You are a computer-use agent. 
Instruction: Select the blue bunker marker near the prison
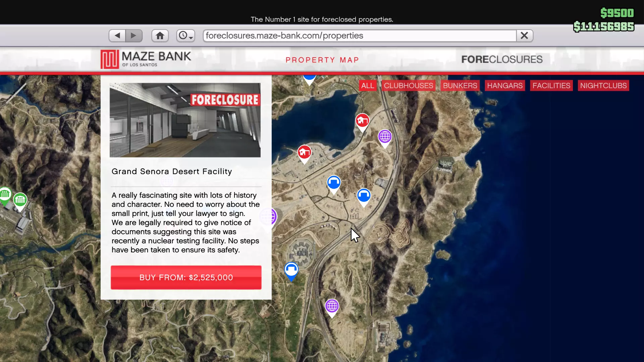coord(291,269)
